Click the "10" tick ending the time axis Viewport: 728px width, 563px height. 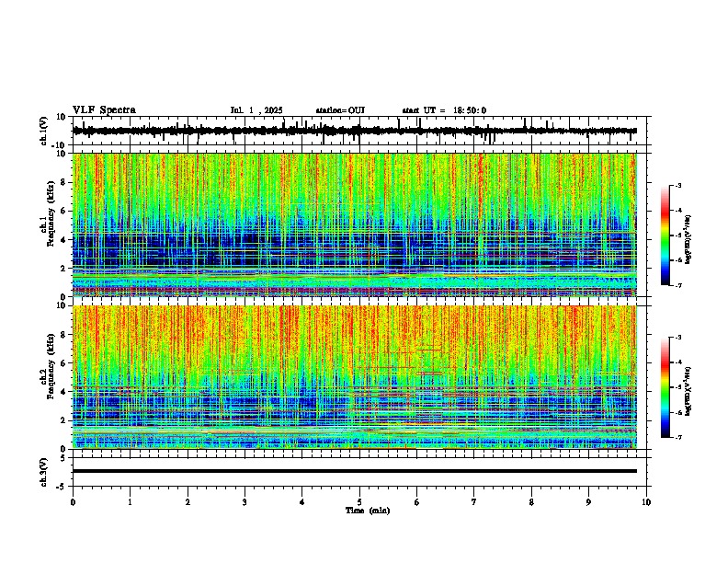point(646,502)
